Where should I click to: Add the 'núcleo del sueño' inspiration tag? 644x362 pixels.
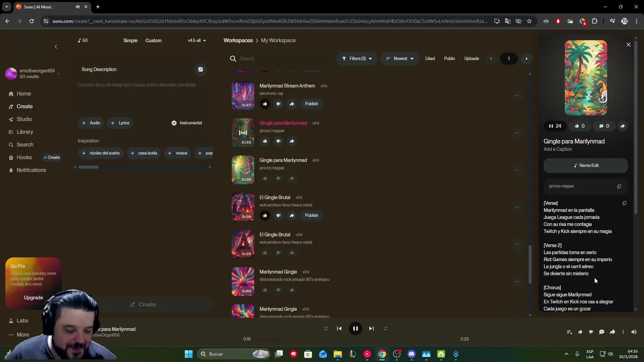[x=101, y=153]
